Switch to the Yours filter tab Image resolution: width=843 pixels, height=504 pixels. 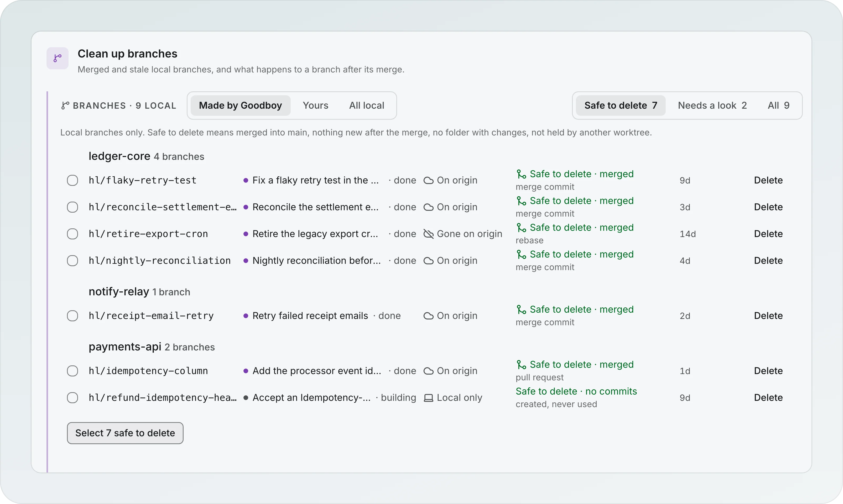(x=315, y=106)
